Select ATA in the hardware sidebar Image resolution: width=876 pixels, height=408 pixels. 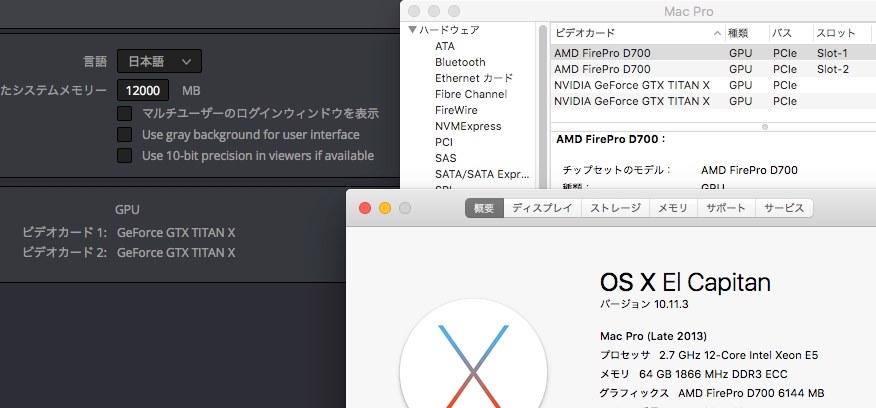(x=445, y=46)
